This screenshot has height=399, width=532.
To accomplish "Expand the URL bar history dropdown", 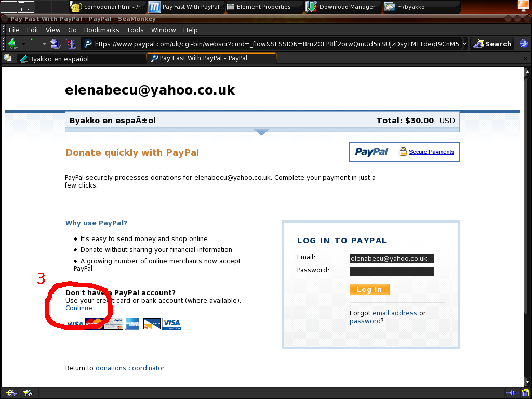I will click(464, 44).
